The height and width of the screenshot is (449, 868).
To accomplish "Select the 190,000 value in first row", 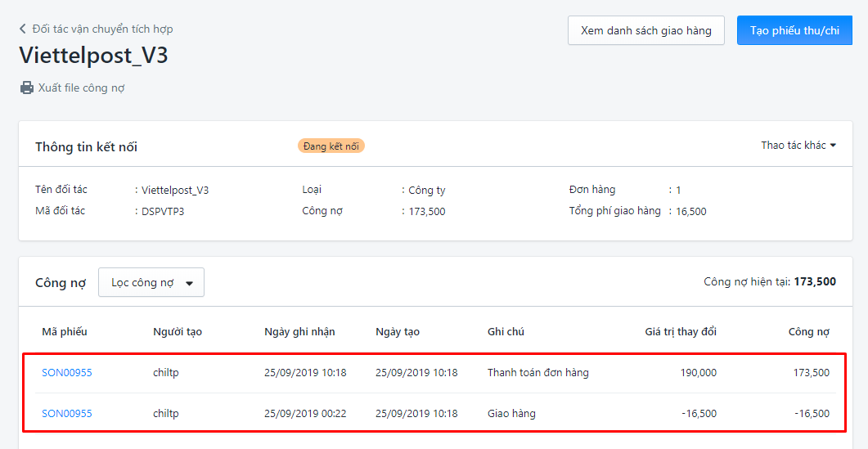I will (698, 373).
